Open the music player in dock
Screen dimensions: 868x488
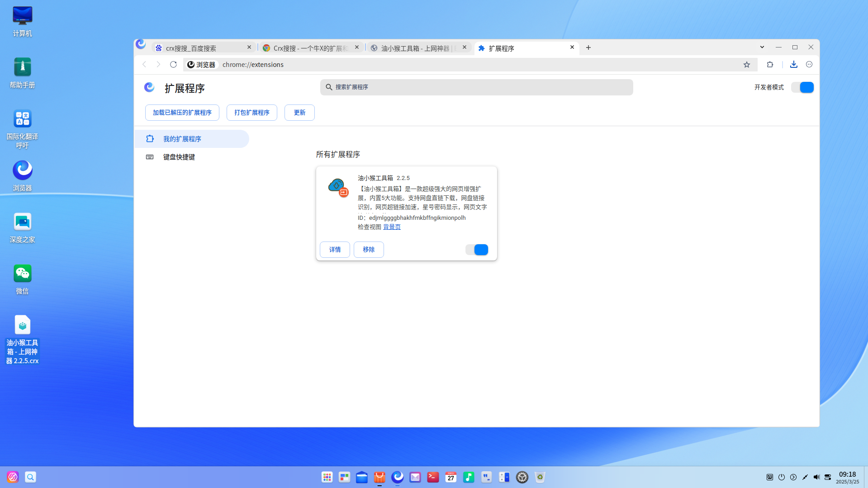point(469,477)
